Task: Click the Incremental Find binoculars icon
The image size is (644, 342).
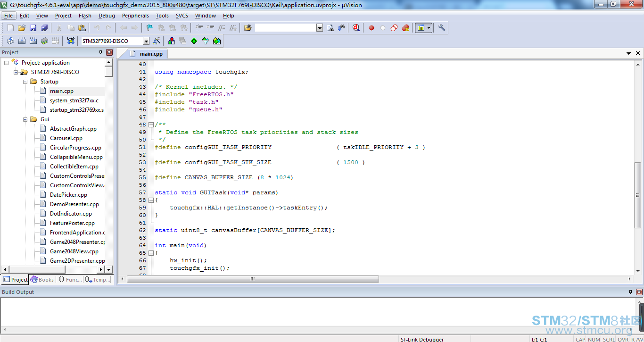Action: click(x=341, y=28)
